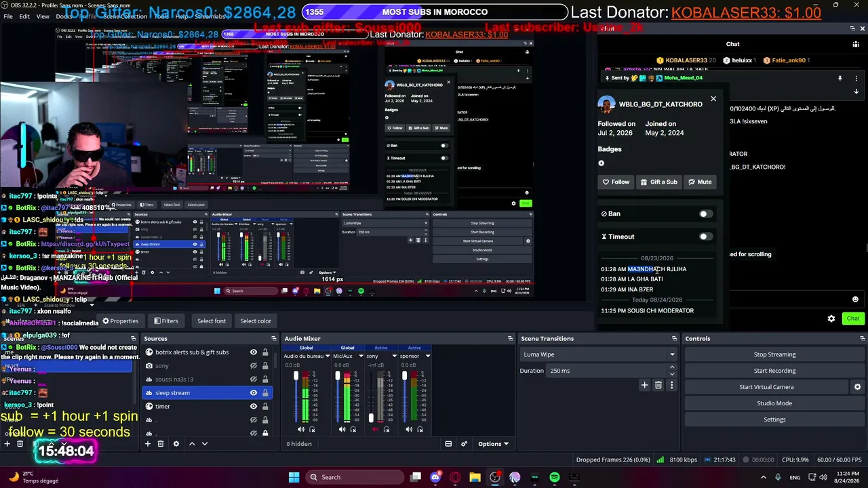This screenshot has width=868, height=488.
Task: Move selected source up
Action: point(192,444)
